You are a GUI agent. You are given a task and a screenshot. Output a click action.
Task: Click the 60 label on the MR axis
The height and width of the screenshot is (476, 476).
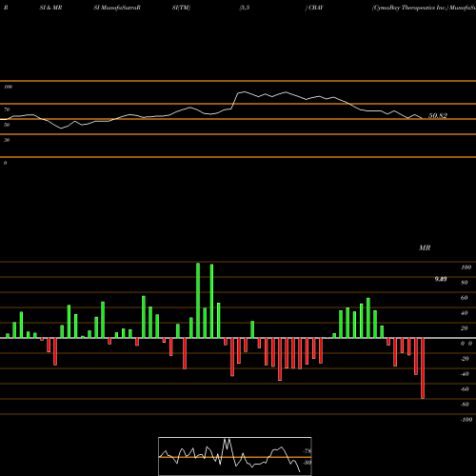pos(465,298)
